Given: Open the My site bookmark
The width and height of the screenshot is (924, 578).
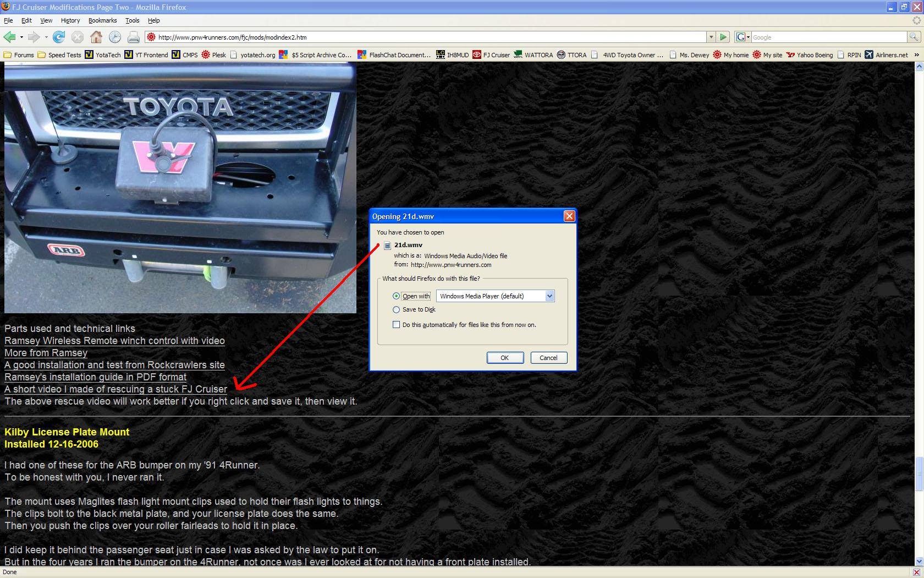Looking at the screenshot, I should coord(767,54).
